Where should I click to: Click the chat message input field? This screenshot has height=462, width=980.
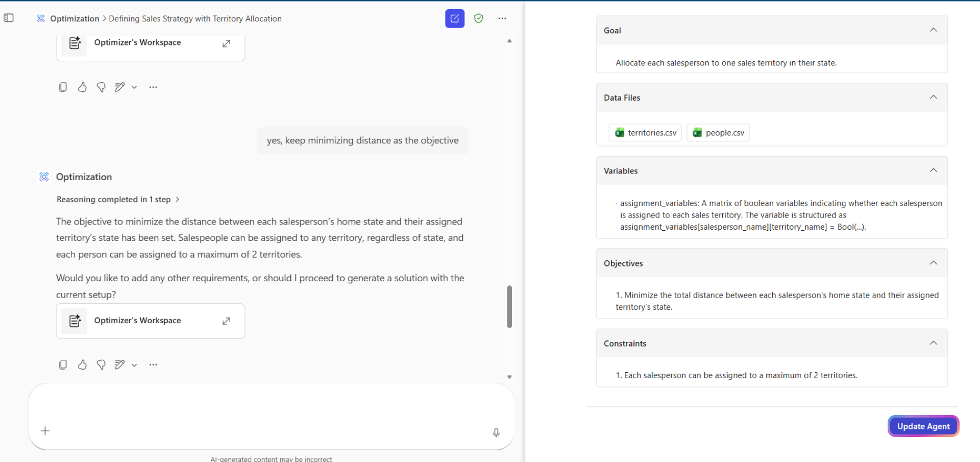coord(271,406)
